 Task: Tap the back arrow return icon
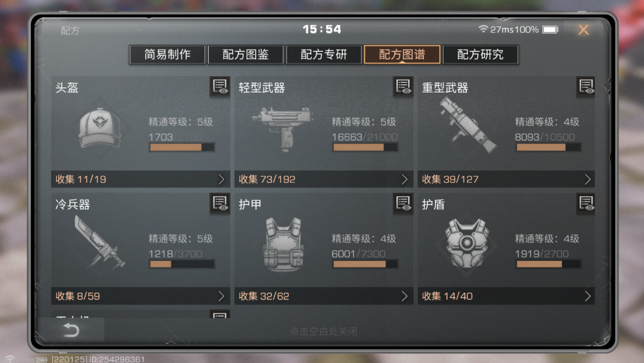point(71,330)
